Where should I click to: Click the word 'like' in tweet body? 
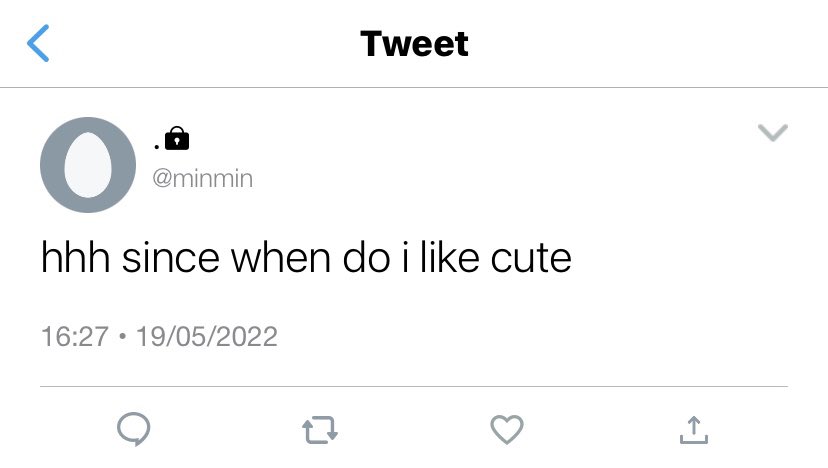450,257
